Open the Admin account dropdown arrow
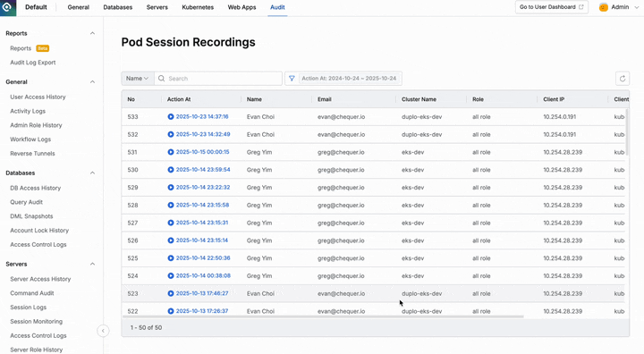 (637, 7)
